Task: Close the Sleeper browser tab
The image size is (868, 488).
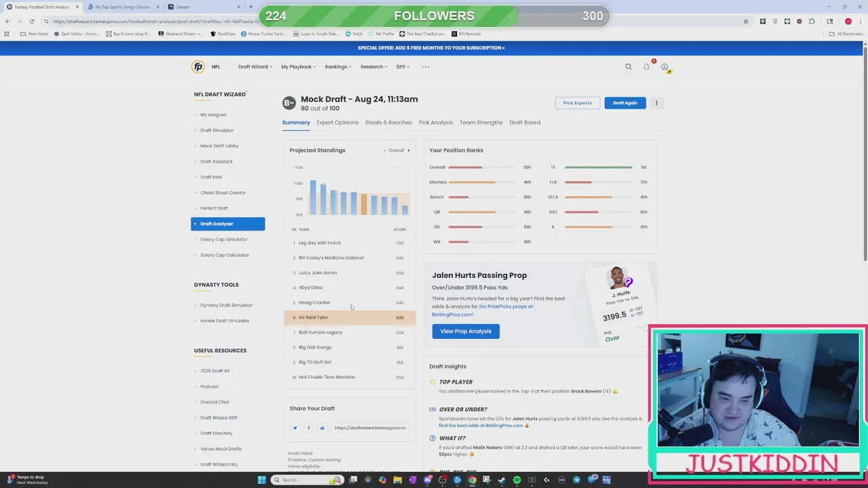Action: click(239, 7)
